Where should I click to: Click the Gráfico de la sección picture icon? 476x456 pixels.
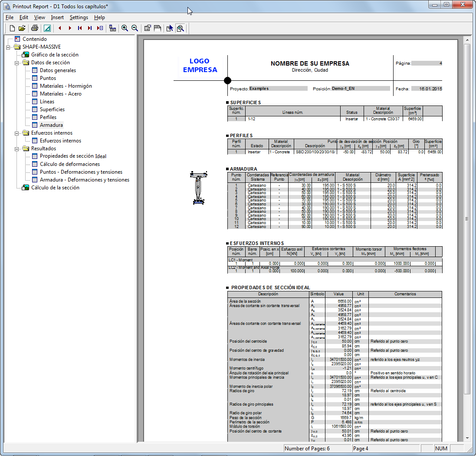click(26, 55)
